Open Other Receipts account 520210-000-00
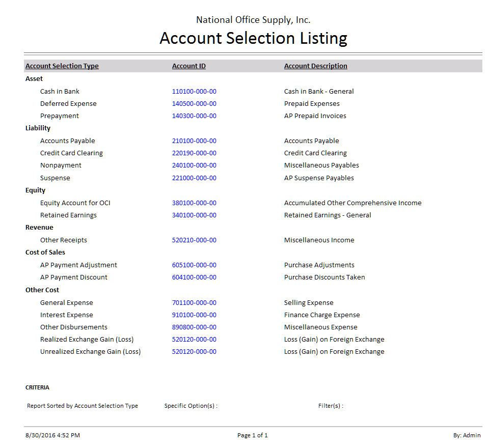Viewport: 489px width, 448px height. [194, 240]
